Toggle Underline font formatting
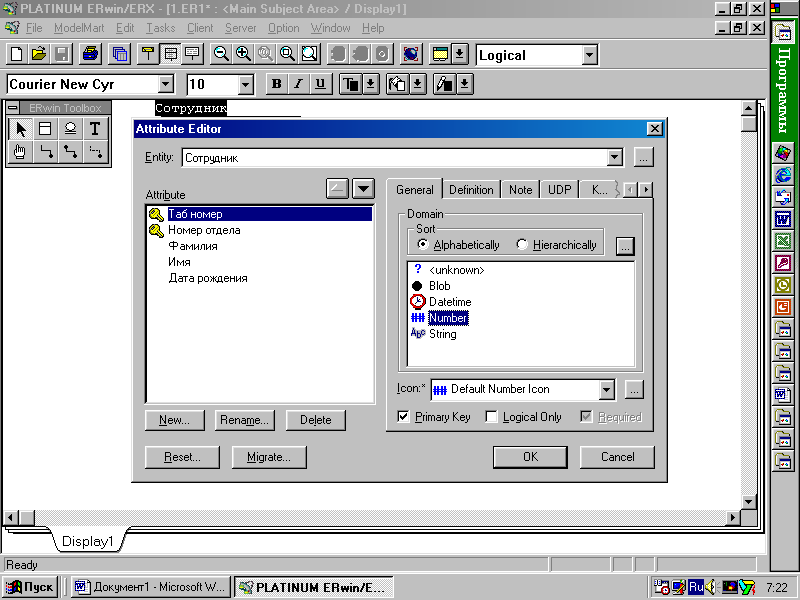The width and height of the screenshot is (800, 600). click(x=320, y=84)
